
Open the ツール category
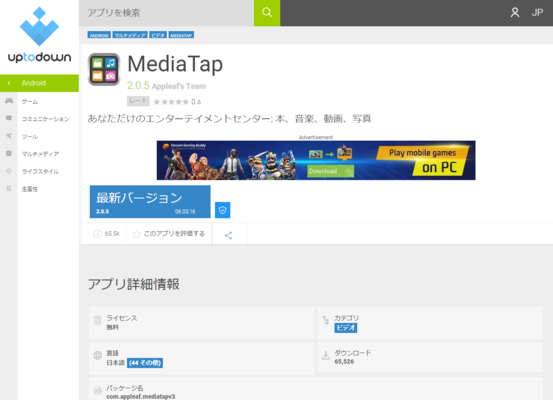(x=30, y=137)
